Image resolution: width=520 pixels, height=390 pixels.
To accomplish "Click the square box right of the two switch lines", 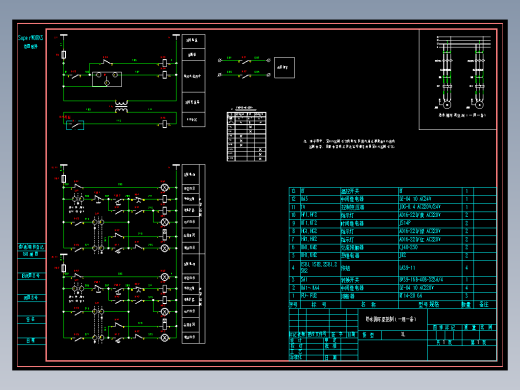I will tap(284, 68).
